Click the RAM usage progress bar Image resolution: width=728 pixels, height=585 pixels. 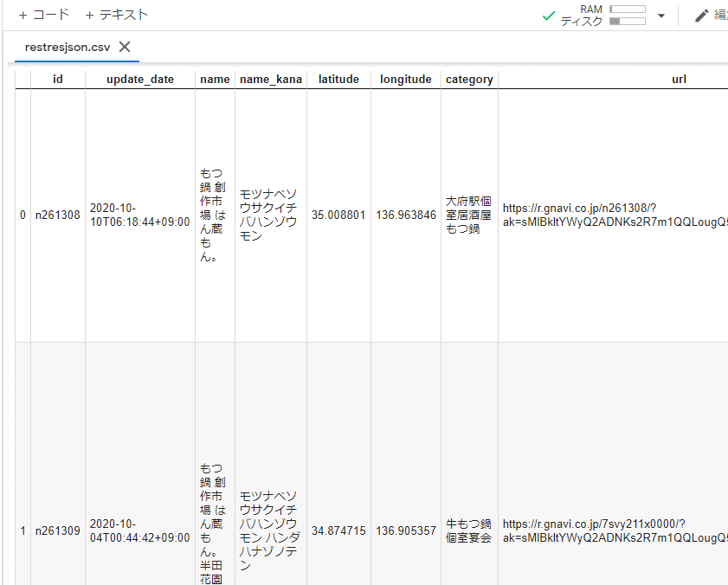tap(628, 9)
